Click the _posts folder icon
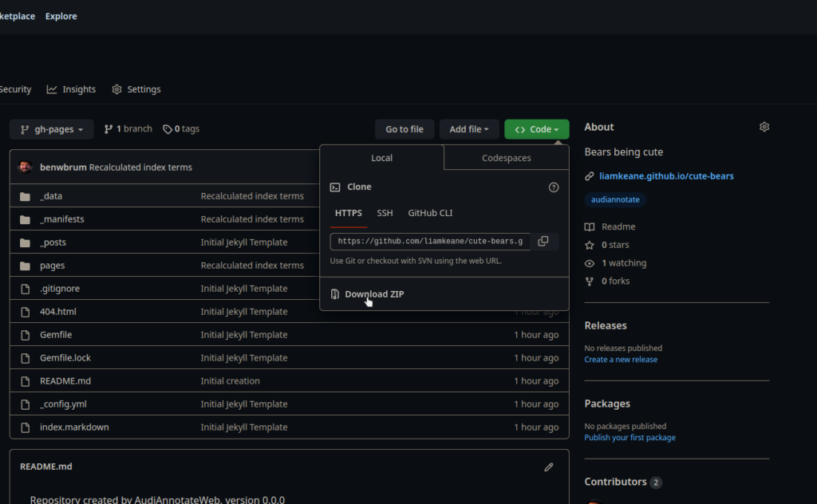The image size is (817, 504). (x=25, y=242)
